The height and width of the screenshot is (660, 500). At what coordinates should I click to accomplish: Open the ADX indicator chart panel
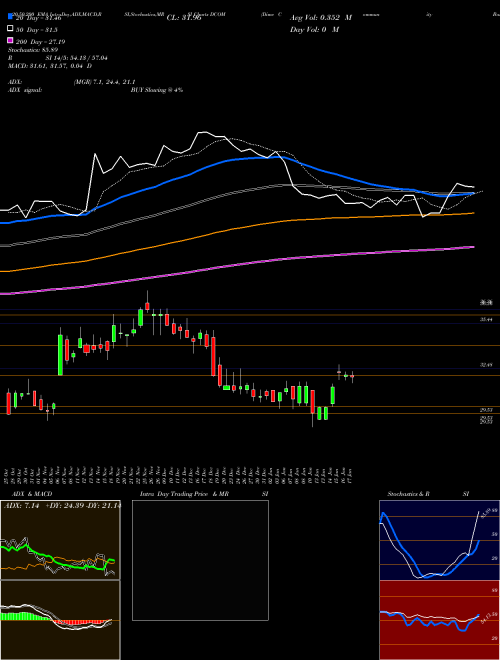[x=60, y=540]
